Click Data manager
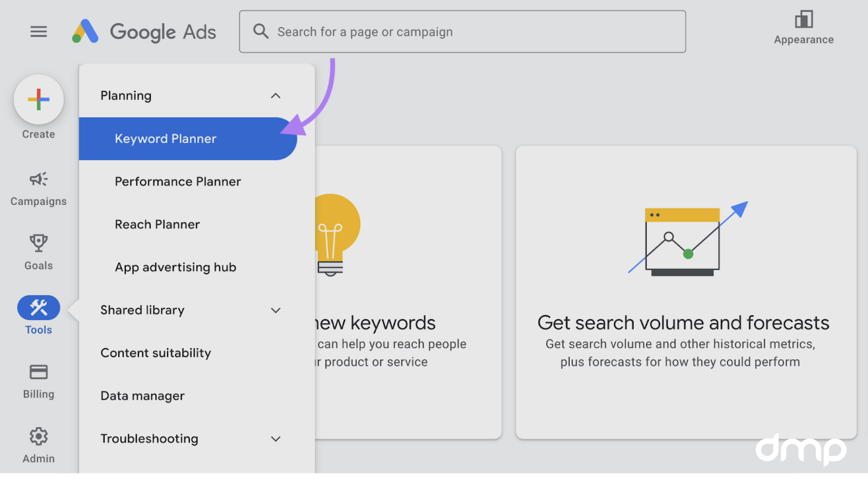Viewport: 868px width, 488px height. pyautogui.click(x=142, y=395)
